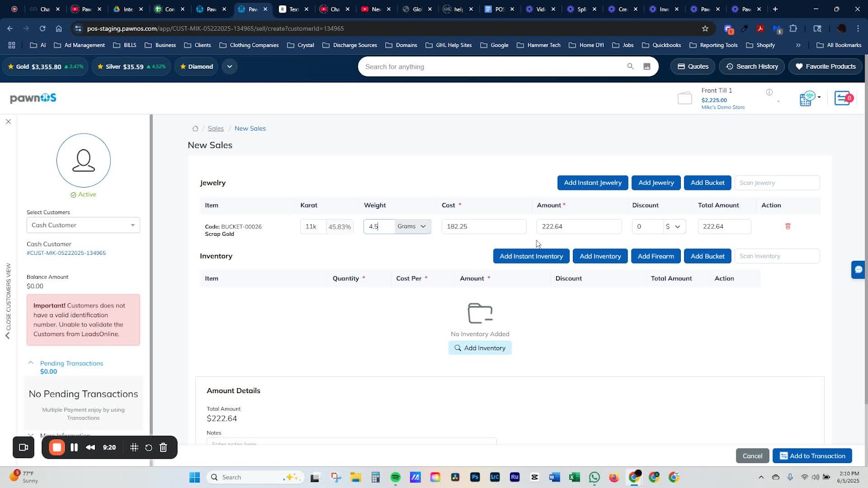
Task: Delete the BUCKET-00026 jewelry row
Action: [788, 226]
